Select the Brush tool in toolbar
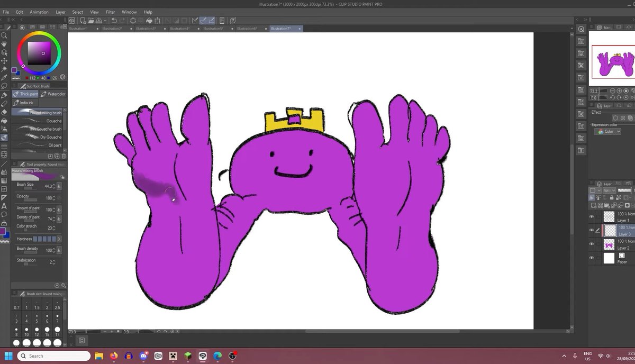Screen dimensions: 635x364 4,137
